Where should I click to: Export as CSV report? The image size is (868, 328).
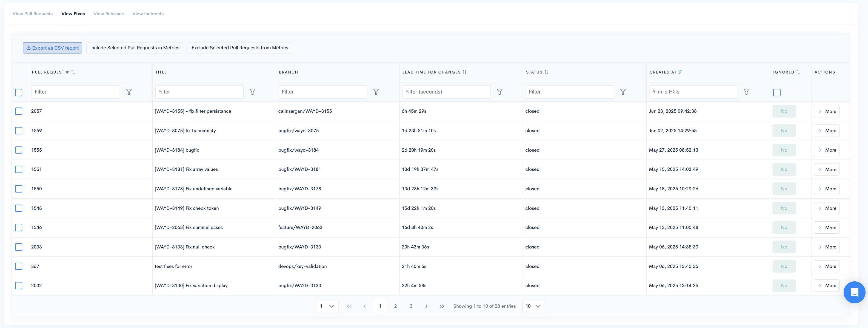pyautogui.click(x=52, y=48)
